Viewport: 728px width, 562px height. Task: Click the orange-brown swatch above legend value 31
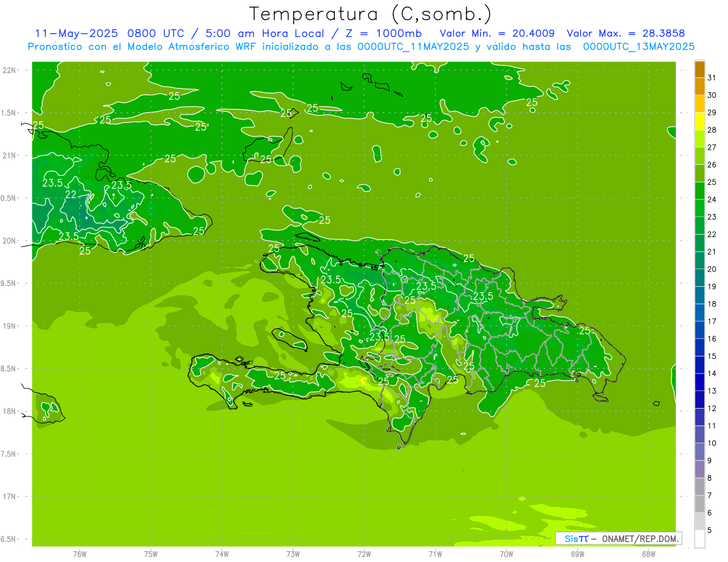tap(699, 69)
